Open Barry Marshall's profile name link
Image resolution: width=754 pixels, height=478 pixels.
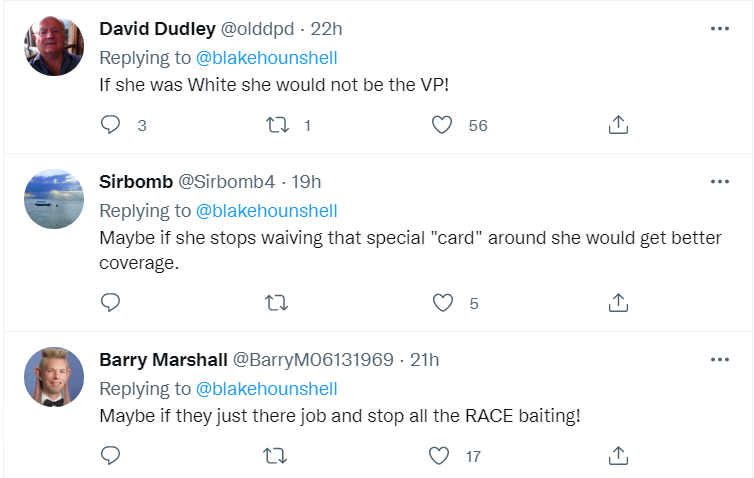coord(163,359)
